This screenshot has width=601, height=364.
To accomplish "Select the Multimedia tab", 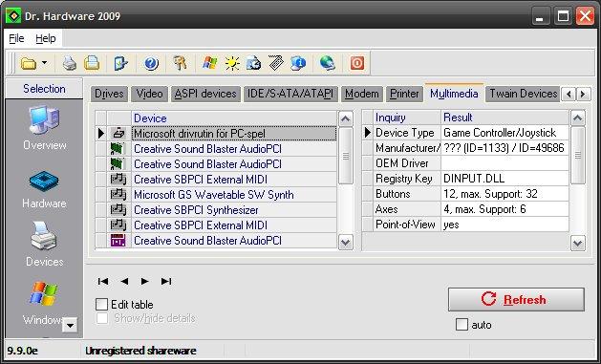I will click(x=454, y=94).
